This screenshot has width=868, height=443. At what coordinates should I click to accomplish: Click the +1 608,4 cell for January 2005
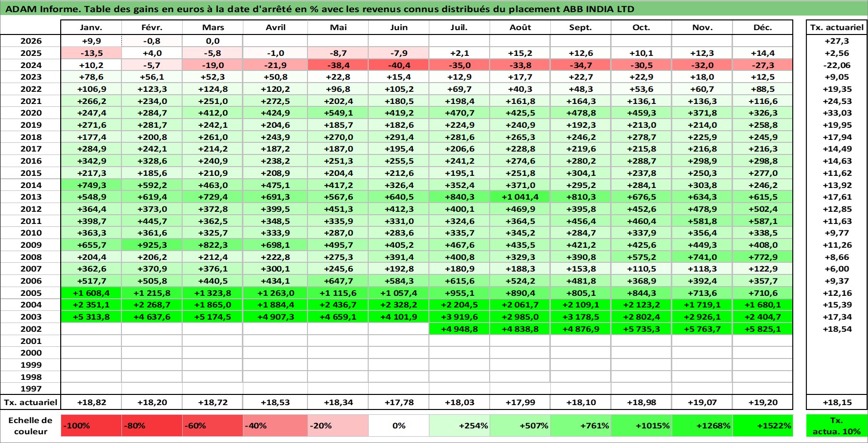tap(91, 293)
